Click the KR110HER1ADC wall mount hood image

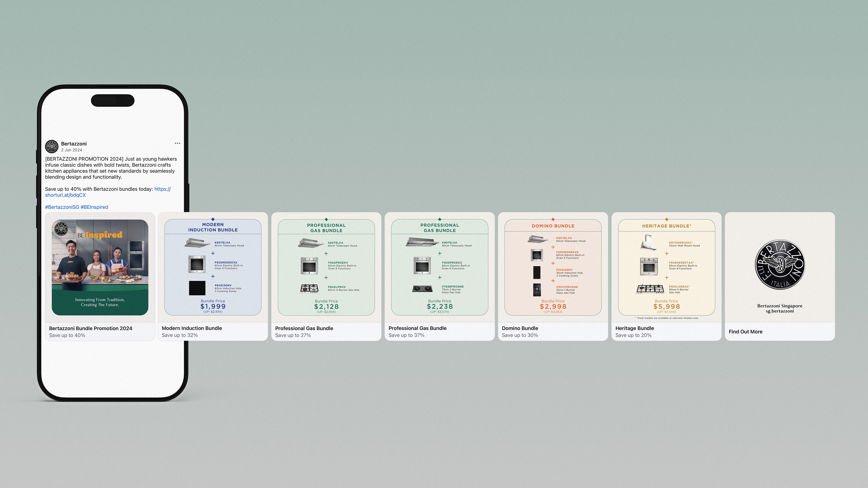pyautogui.click(x=649, y=242)
